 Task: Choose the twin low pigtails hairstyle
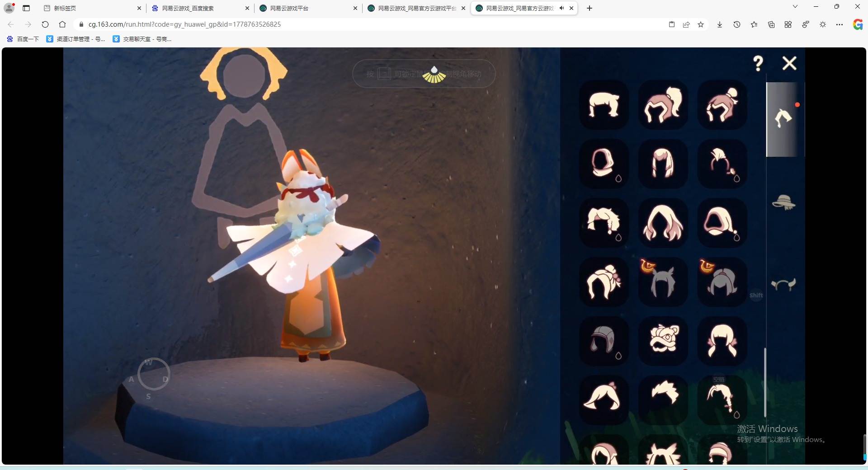click(722, 341)
